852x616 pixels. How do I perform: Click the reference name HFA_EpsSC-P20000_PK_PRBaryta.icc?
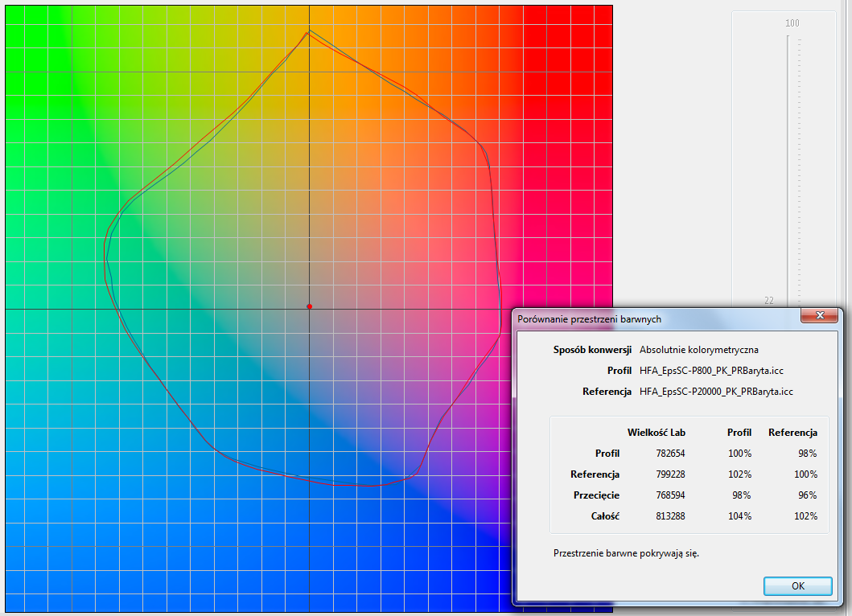click(x=716, y=391)
